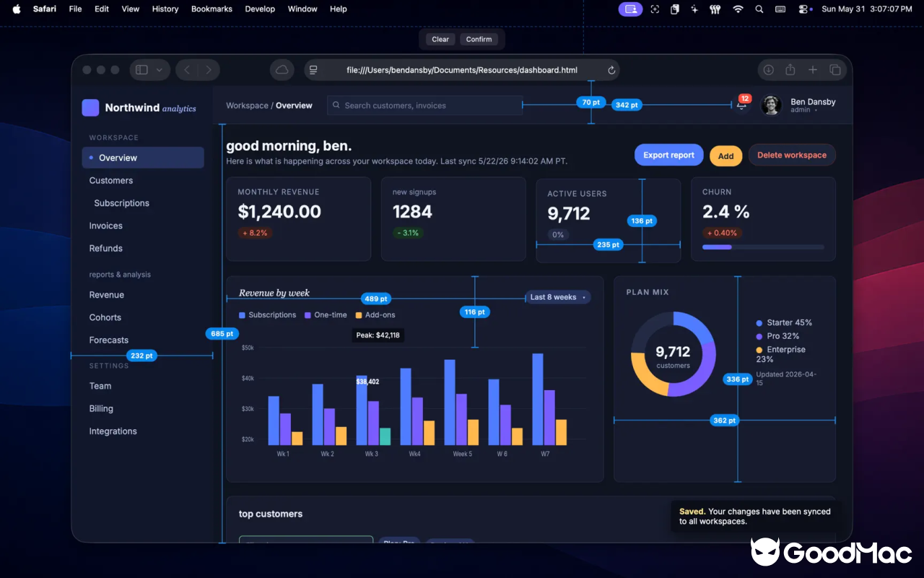Toggle One-time legend series
Image resolution: width=924 pixels, height=578 pixels.
(x=326, y=315)
